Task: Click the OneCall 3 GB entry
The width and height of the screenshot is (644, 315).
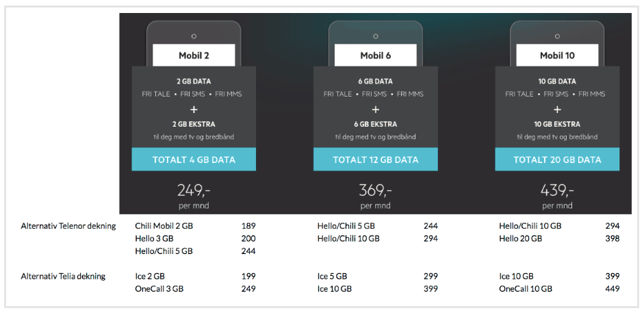Action: pos(159,289)
